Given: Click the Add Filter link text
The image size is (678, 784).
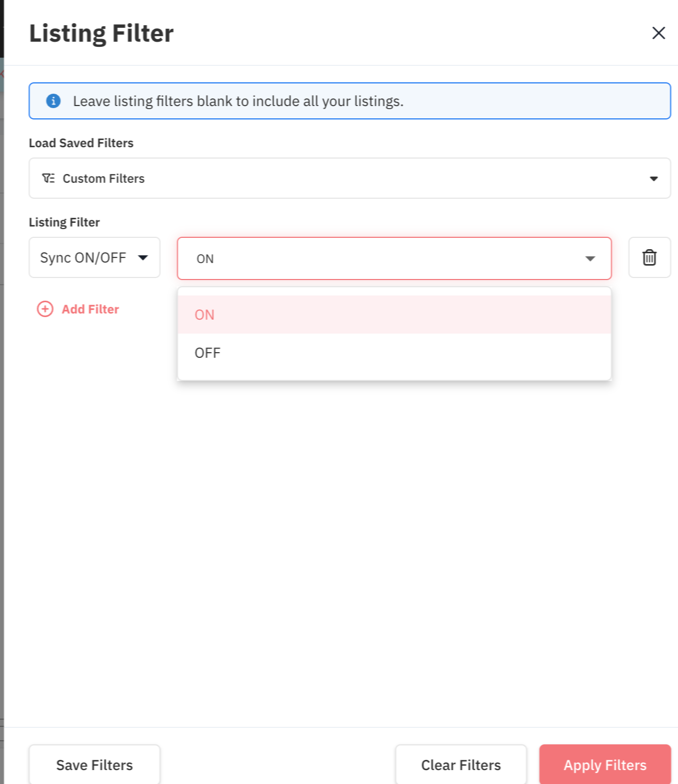Looking at the screenshot, I should 91,309.
